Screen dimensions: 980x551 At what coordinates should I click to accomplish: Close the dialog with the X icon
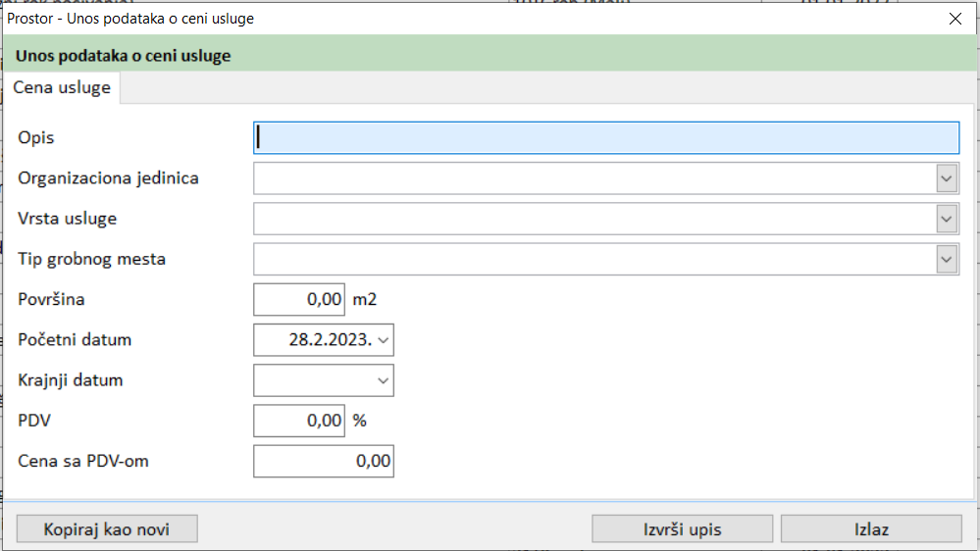click(x=955, y=18)
